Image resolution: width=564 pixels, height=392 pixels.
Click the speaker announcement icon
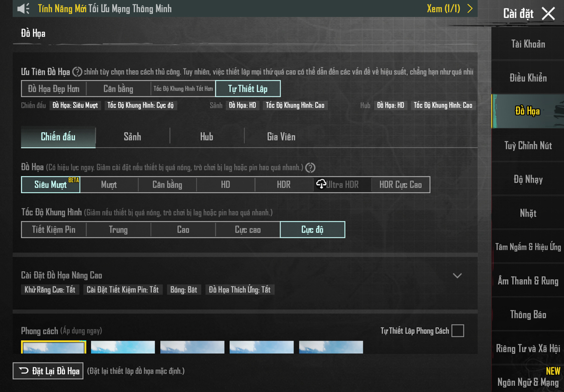coord(23,8)
